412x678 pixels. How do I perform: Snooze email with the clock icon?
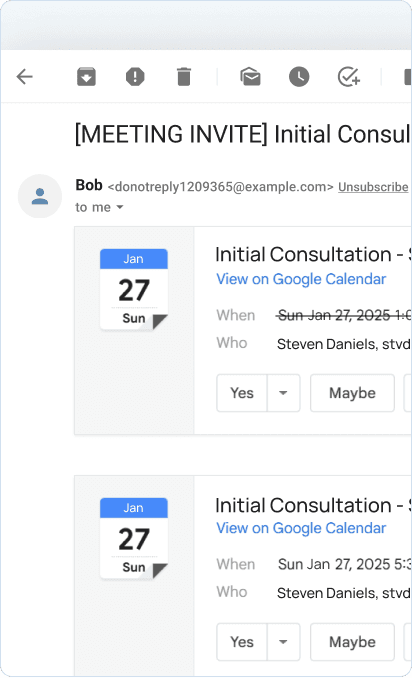click(x=299, y=77)
